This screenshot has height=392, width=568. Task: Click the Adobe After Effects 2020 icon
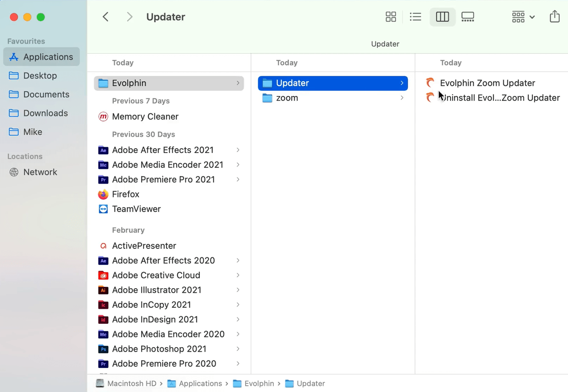point(103,260)
